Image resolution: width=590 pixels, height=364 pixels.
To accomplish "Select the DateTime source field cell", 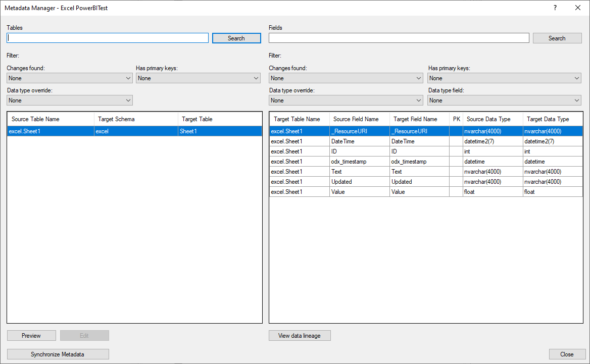I will point(359,141).
